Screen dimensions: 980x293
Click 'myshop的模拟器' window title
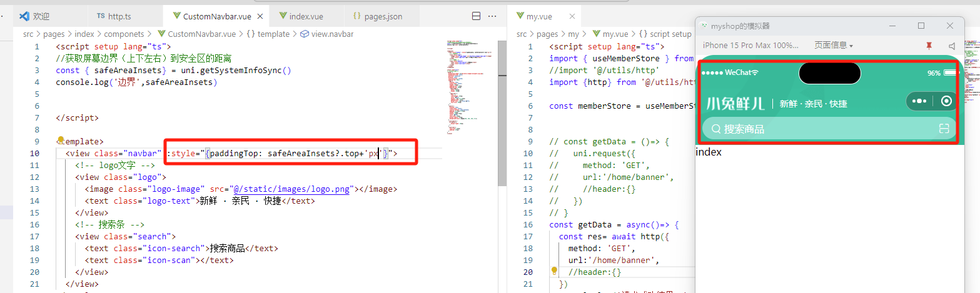(740, 26)
